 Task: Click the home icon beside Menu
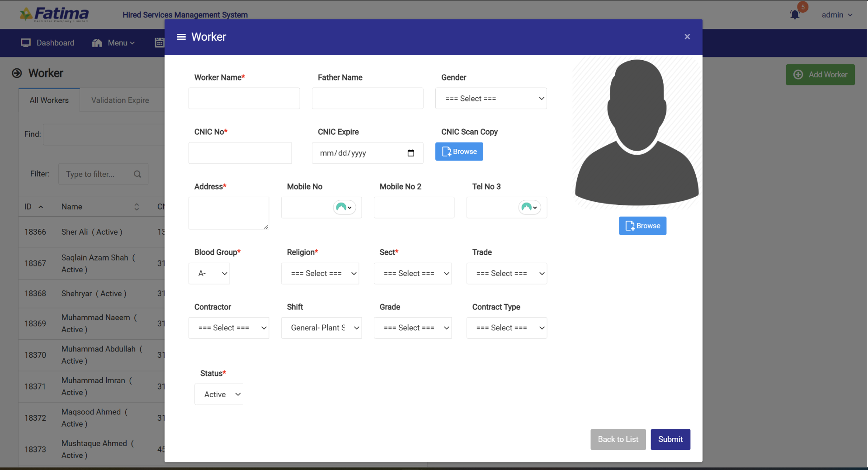click(x=97, y=43)
